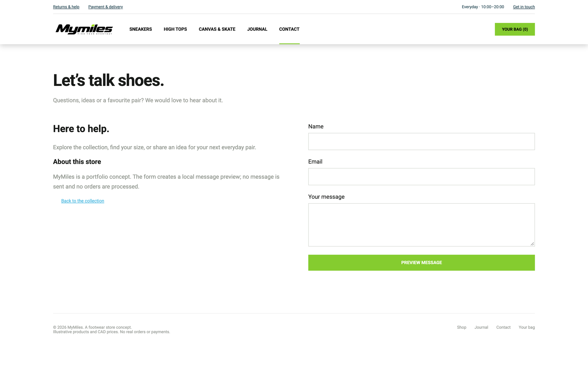This screenshot has width=588, height=368.
Task: Open the Journal nav item
Action: 257,29
